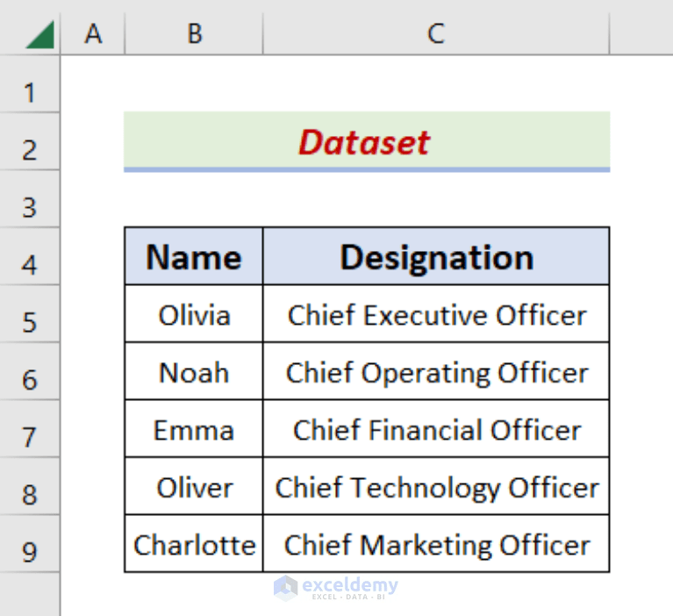The width and height of the screenshot is (673, 616).
Task: Select row 6 header
Action: pyautogui.click(x=30, y=371)
